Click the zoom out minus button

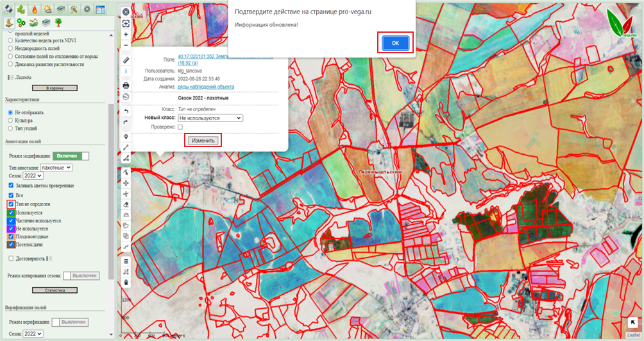(126, 45)
